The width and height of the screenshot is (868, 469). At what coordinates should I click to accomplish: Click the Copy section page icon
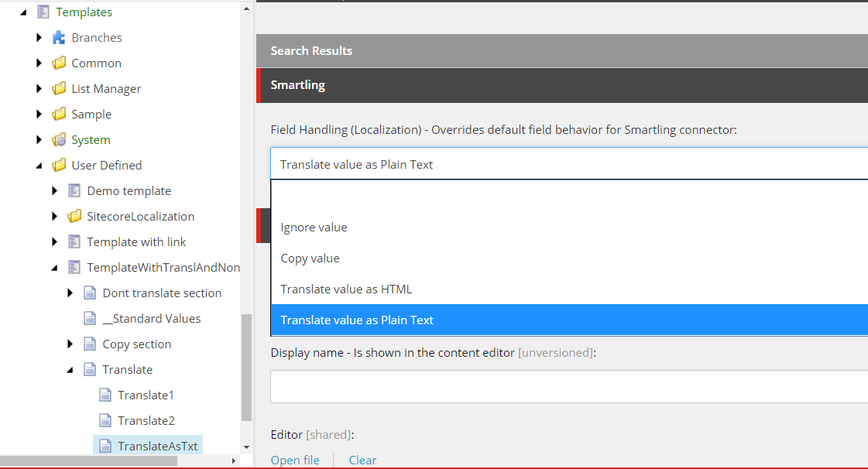coord(90,344)
